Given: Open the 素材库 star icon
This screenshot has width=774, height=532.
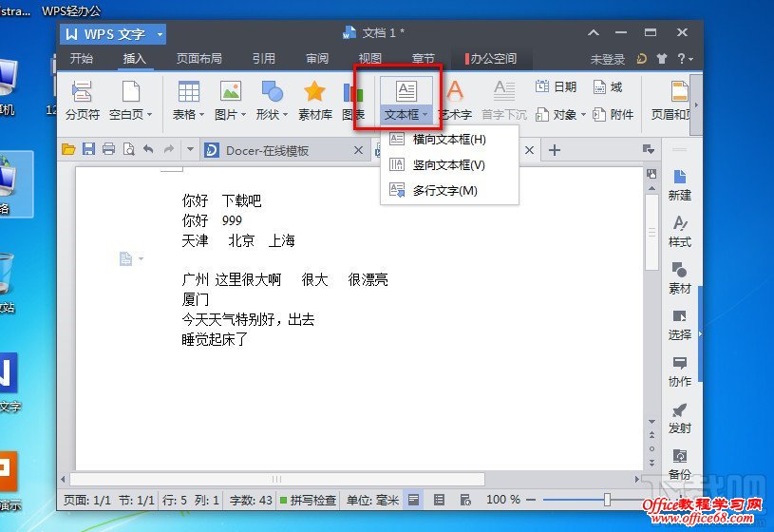Looking at the screenshot, I should [314, 92].
